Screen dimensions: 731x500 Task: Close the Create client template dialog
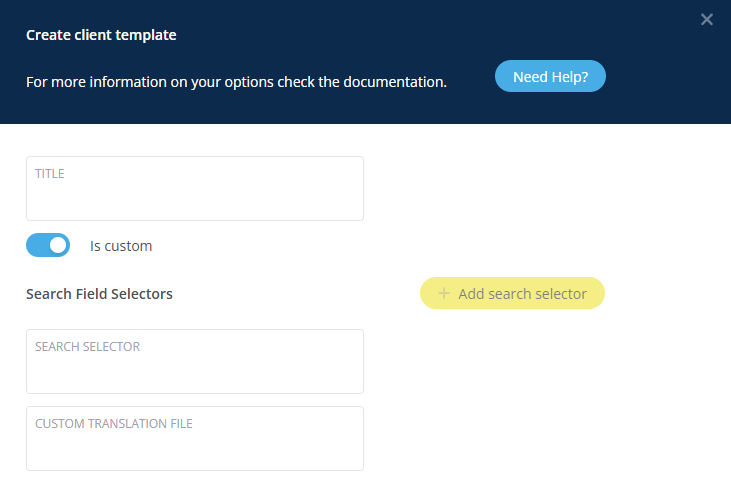point(706,20)
